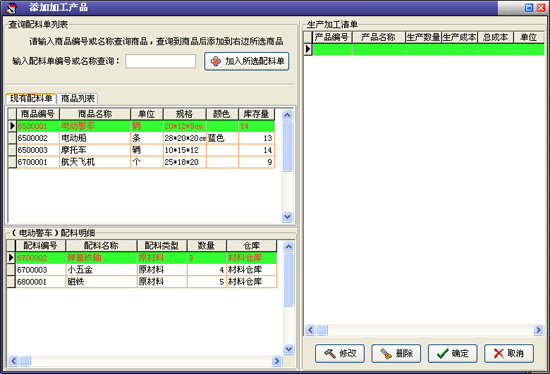The height and width of the screenshot is (374, 550).
Task: Click product list scrollbar up arrow
Action: (287, 115)
